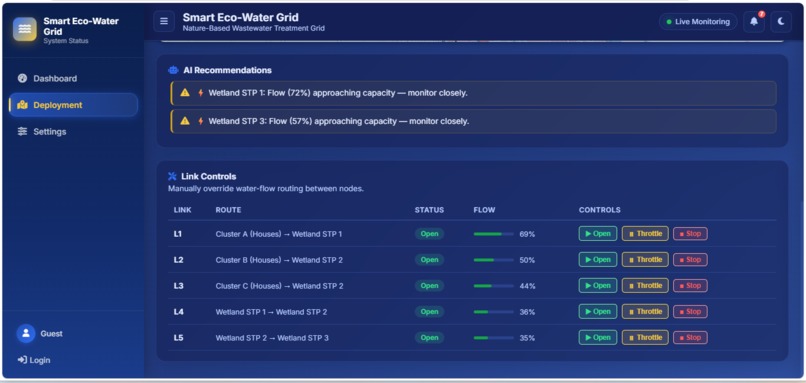Click the AI Recommendations robot icon

point(173,70)
